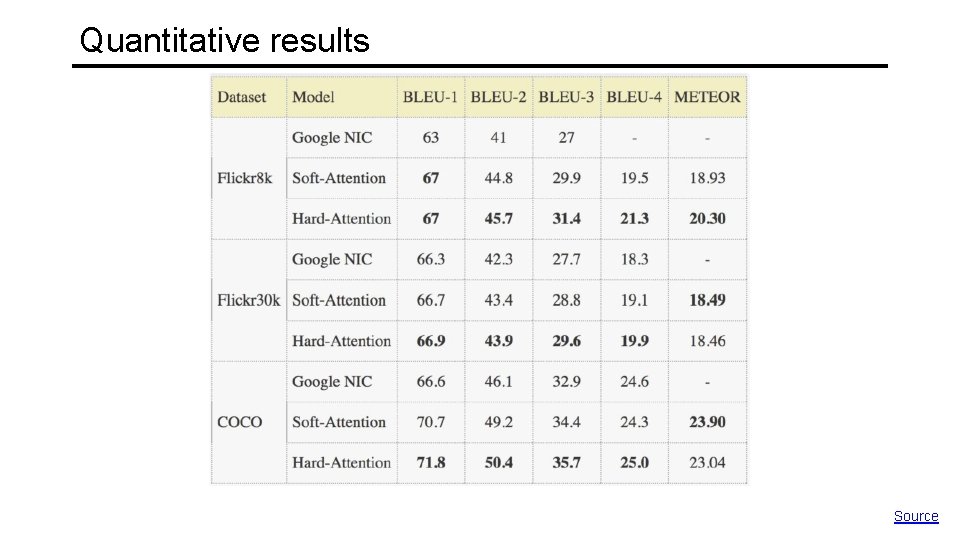Select the METEOR column header
The width and height of the screenshot is (960, 540).
pos(707,97)
